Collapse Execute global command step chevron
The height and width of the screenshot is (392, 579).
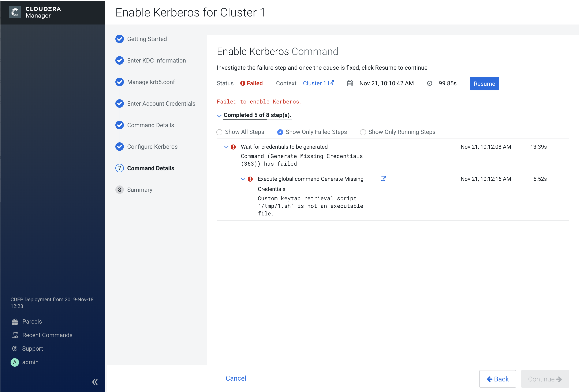[x=243, y=179]
